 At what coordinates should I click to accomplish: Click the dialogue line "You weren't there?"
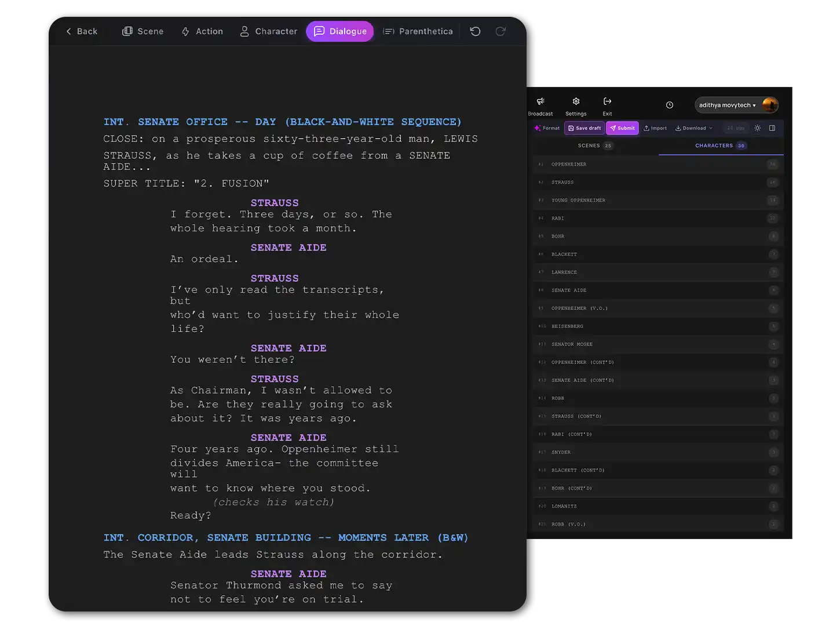(232, 359)
